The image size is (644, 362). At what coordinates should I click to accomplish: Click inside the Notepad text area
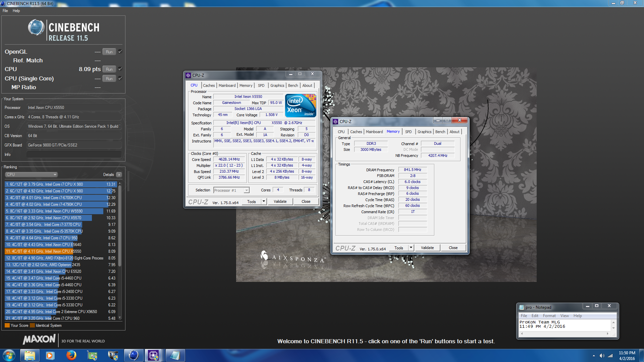click(x=565, y=325)
